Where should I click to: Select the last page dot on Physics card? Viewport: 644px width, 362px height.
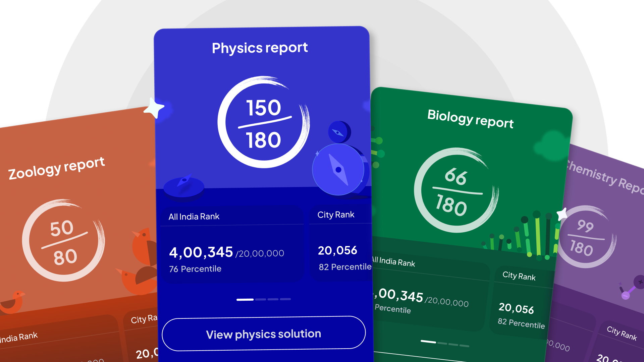[x=285, y=299]
